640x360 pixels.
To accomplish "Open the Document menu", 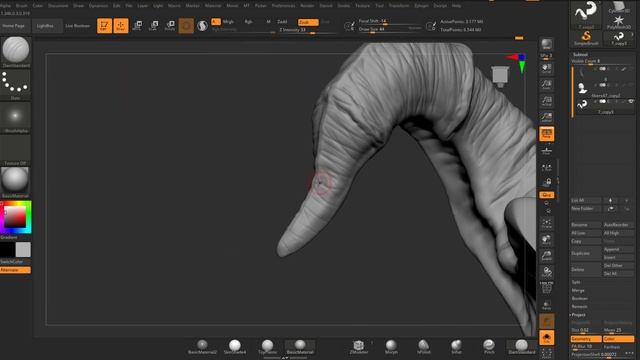I will [x=58, y=6].
